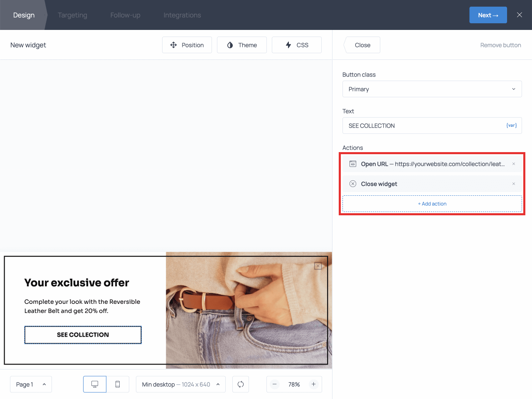Open the Min desktop size dropdown

tap(180, 384)
